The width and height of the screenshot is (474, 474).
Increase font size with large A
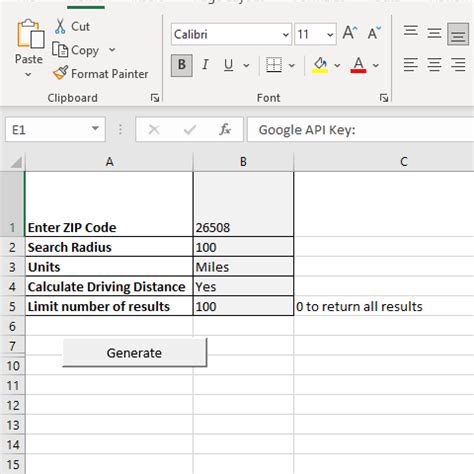(350, 33)
